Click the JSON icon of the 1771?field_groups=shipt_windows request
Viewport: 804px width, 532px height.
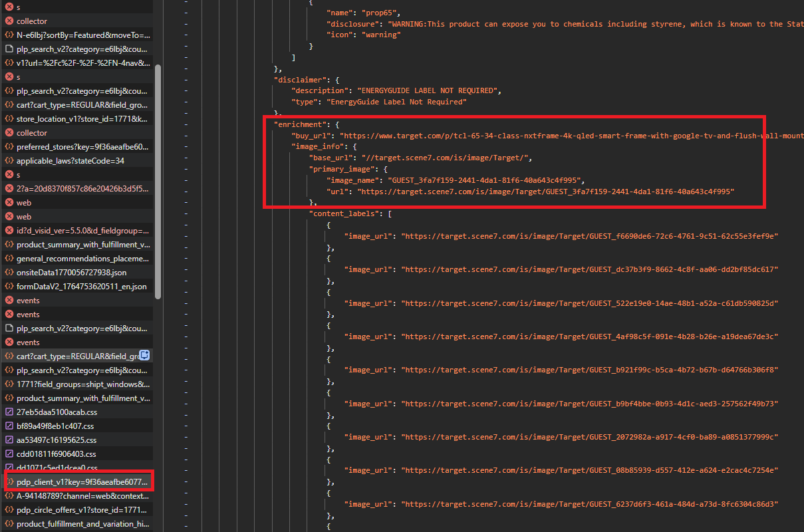(x=9, y=384)
